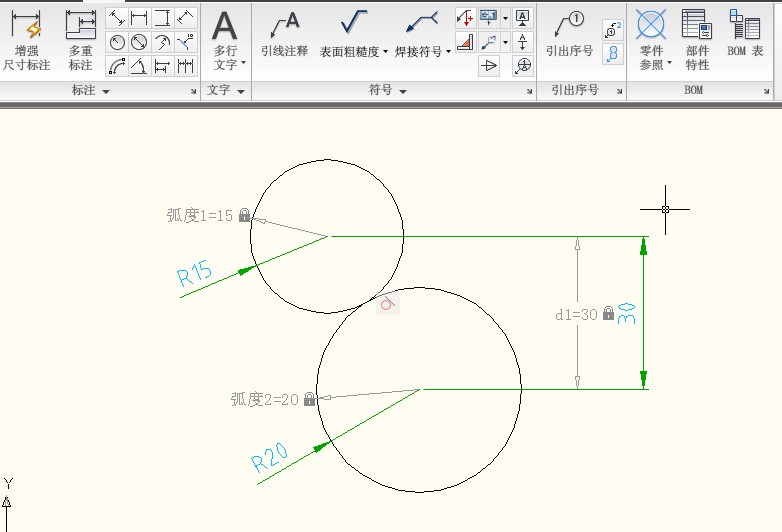Select the aligned dimension icon
The height and width of the screenshot is (532, 782).
point(117,18)
